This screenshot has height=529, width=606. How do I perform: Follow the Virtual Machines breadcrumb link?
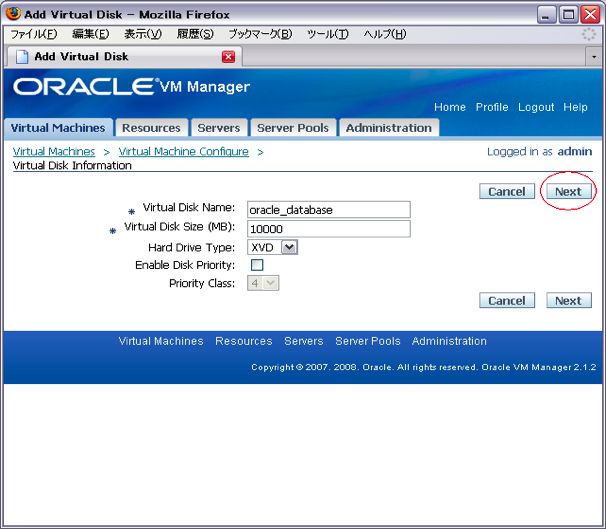pos(54,151)
